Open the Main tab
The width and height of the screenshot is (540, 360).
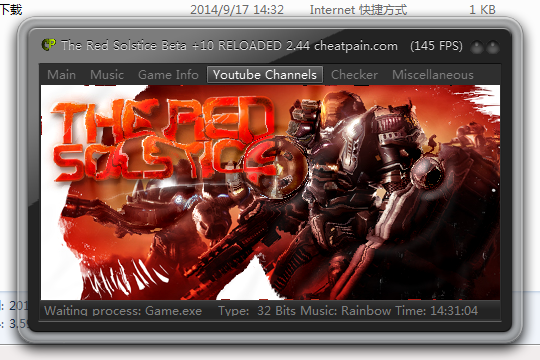point(61,75)
